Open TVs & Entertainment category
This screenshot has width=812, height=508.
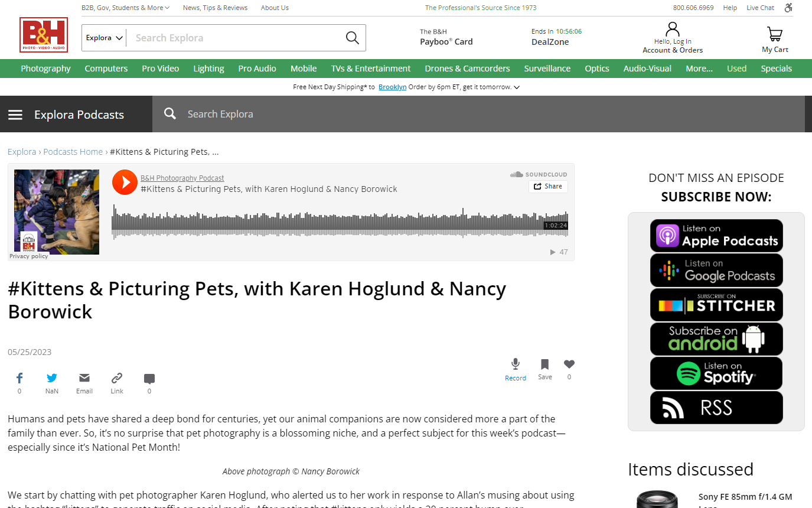[x=371, y=69]
